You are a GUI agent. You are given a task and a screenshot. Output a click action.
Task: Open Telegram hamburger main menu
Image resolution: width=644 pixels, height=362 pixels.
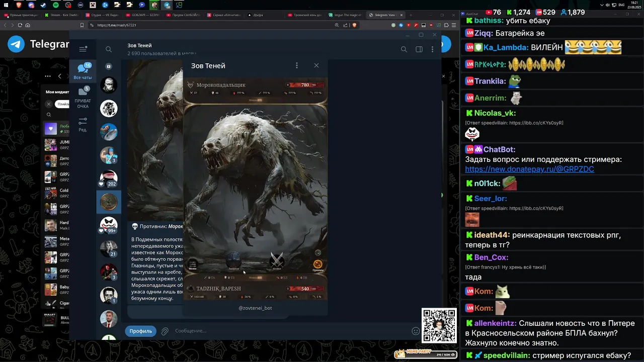(x=83, y=49)
